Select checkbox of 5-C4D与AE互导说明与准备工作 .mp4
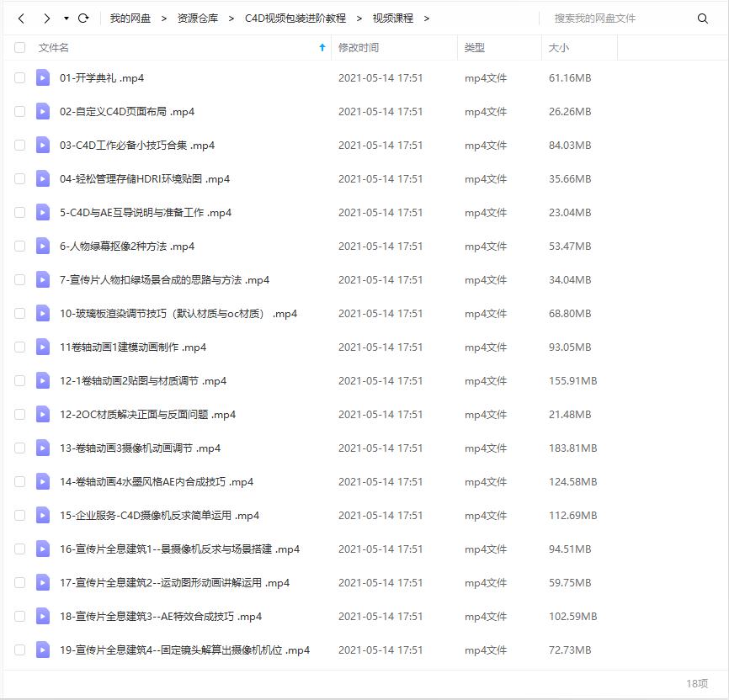The width and height of the screenshot is (729, 700). click(19, 212)
